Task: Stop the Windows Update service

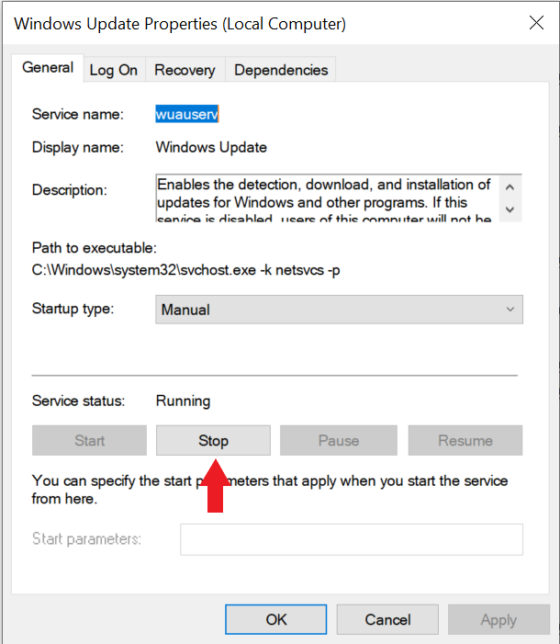Action: (x=213, y=440)
